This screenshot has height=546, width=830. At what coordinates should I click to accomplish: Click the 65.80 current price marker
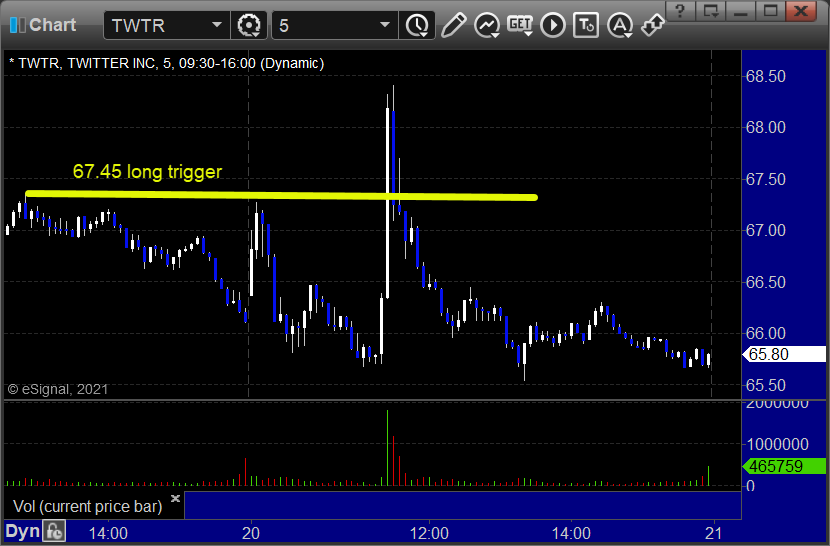pos(784,354)
